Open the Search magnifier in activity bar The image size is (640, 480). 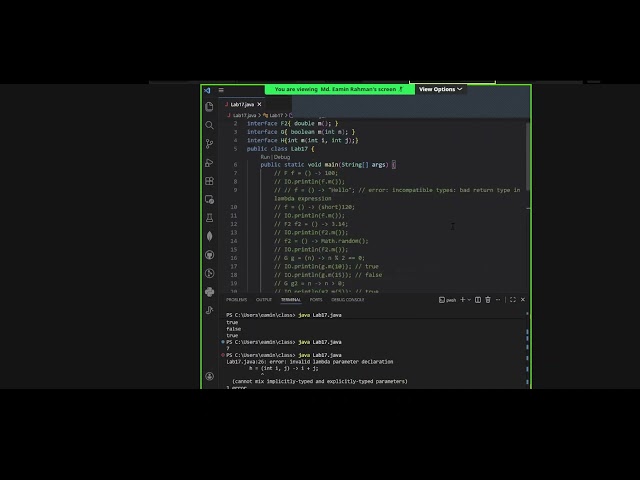click(x=209, y=125)
